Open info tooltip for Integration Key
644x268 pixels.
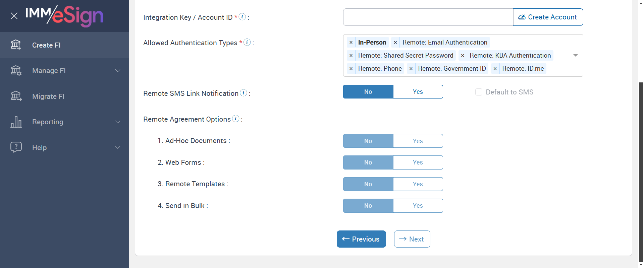point(242,17)
